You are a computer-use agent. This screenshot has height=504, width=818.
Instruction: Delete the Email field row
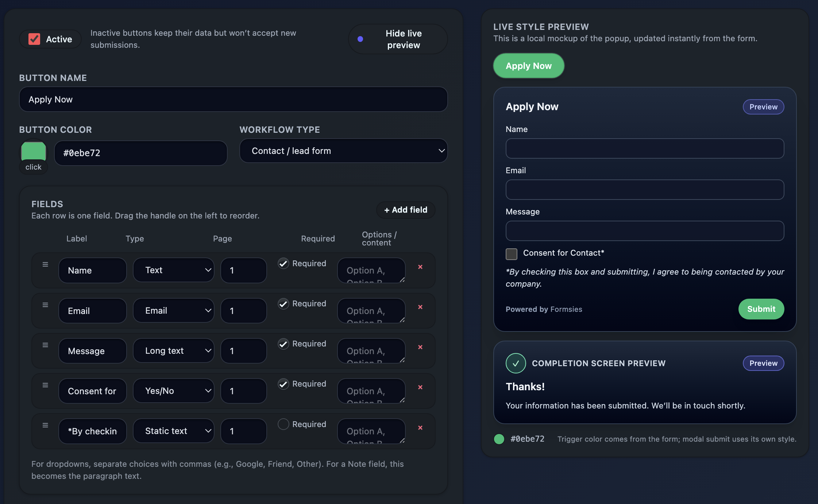coord(420,307)
